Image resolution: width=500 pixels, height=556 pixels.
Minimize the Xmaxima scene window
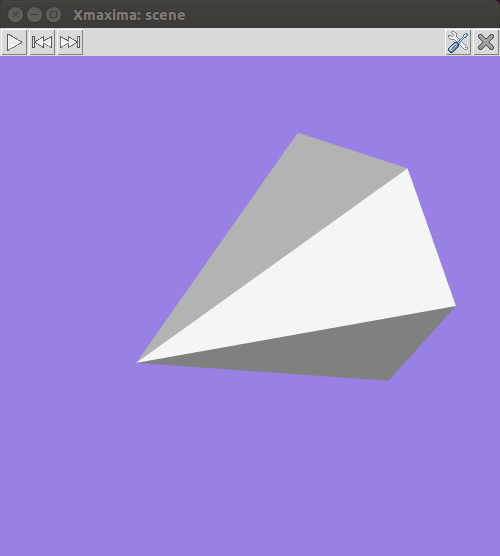[34, 15]
